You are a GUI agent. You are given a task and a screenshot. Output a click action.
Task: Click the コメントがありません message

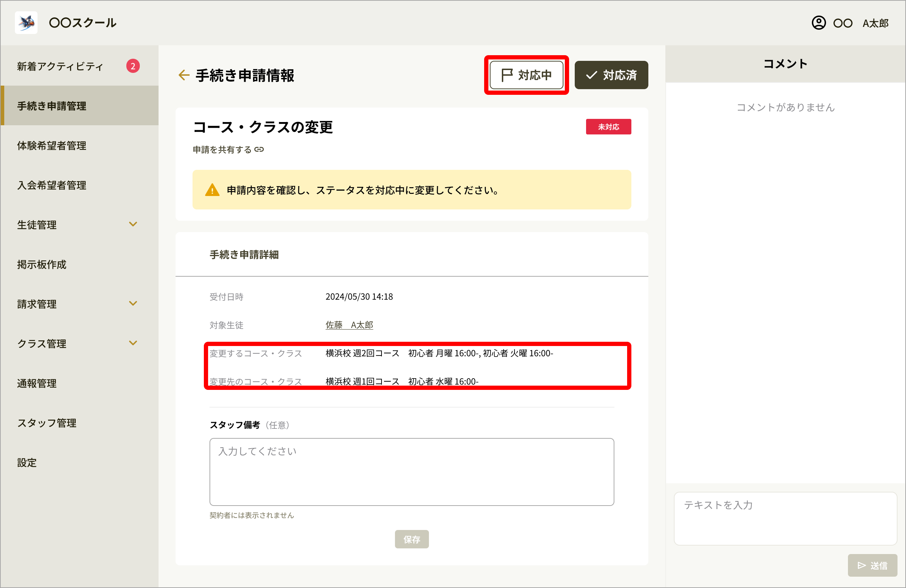coord(785,107)
